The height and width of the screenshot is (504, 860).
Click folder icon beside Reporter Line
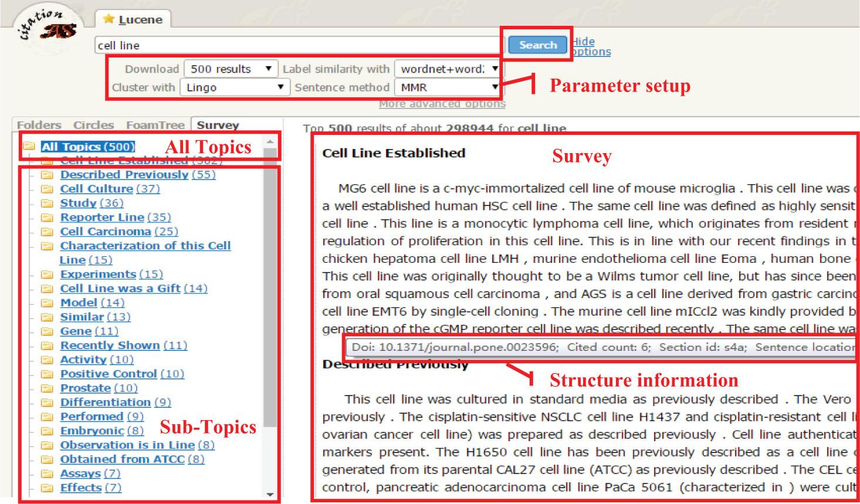click(47, 218)
